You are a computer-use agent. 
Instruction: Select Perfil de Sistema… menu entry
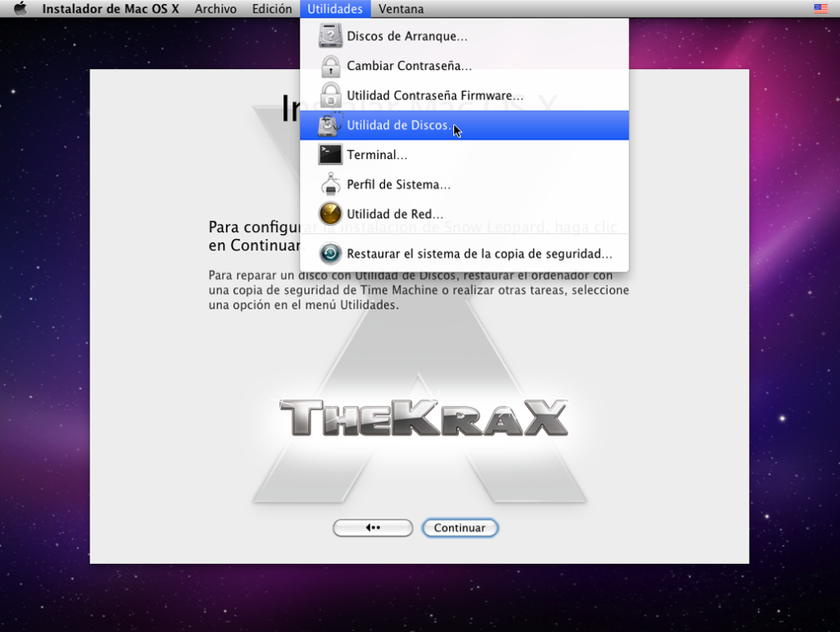464,184
